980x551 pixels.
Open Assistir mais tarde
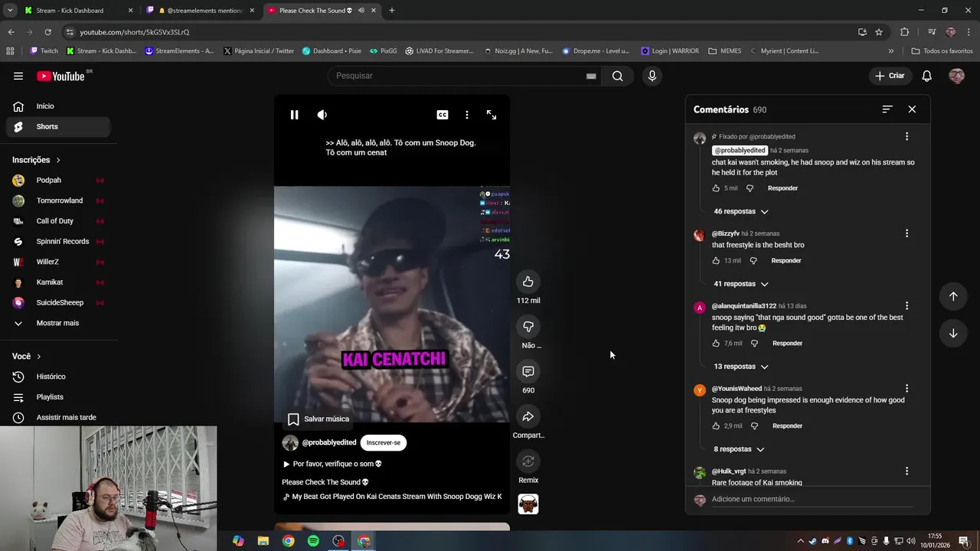[58, 417]
